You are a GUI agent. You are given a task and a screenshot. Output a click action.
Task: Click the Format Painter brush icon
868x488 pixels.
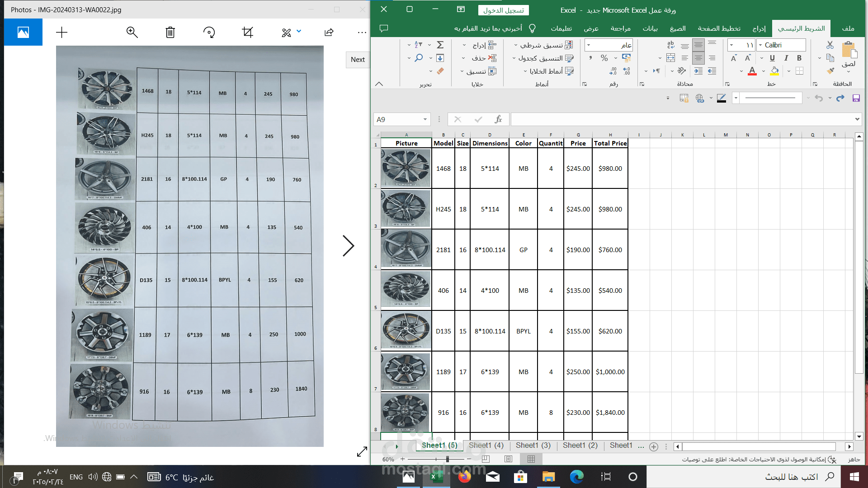830,71
